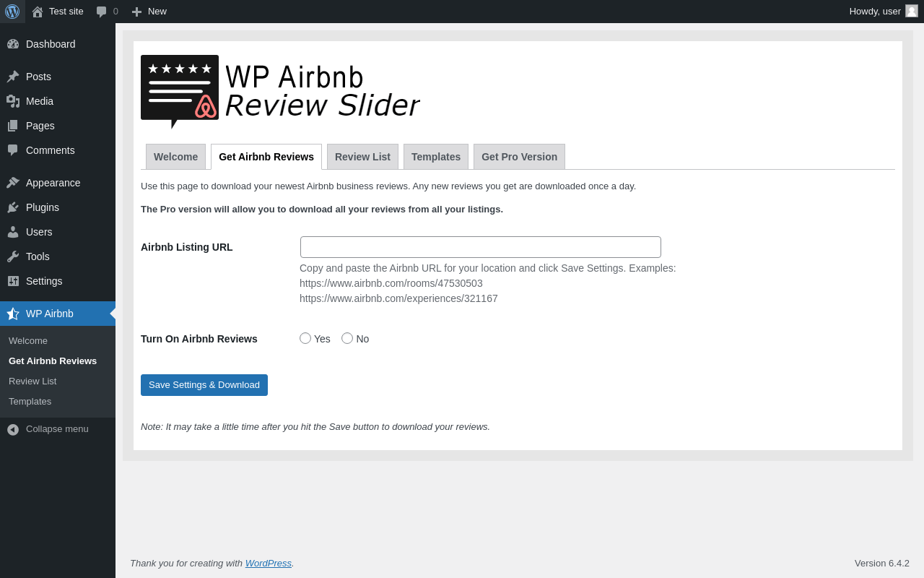Viewport: 924px width, 578px height.
Task: Open Dashboard in the sidebar
Action: pyautogui.click(x=51, y=44)
